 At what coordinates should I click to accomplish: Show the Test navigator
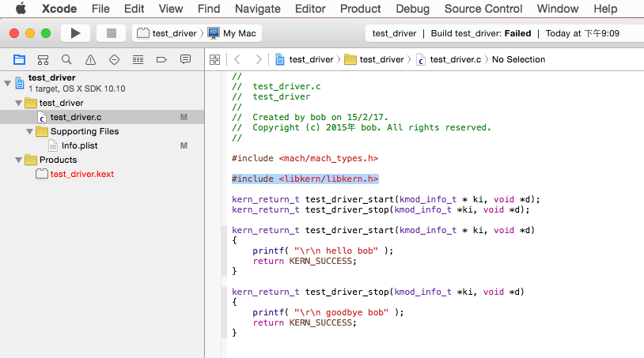[114, 60]
